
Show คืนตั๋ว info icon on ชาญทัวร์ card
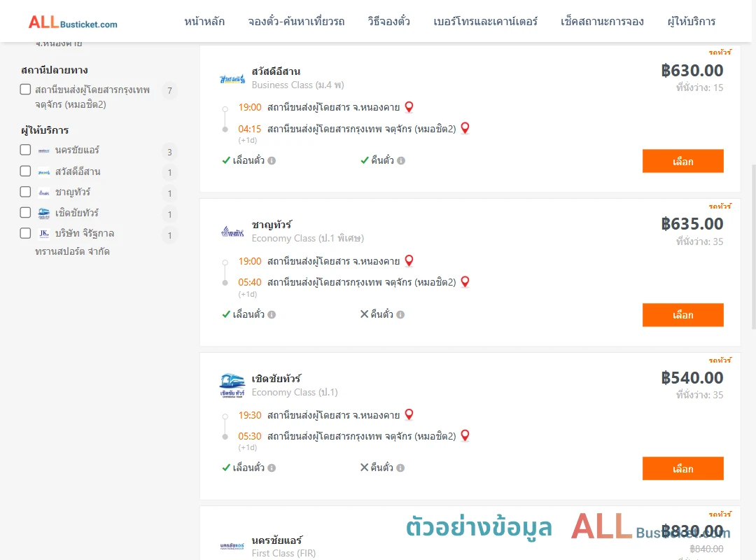coord(400,314)
